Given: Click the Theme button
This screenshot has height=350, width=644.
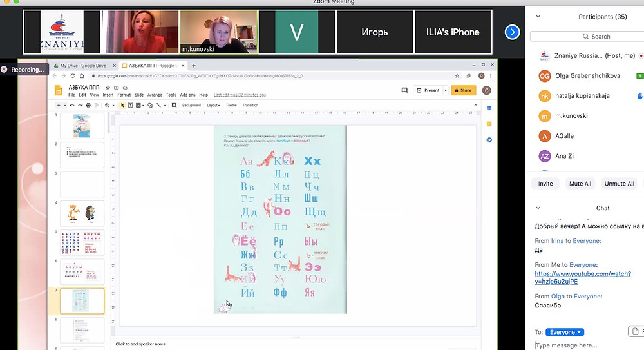Looking at the screenshot, I should [x=231, y=105].
